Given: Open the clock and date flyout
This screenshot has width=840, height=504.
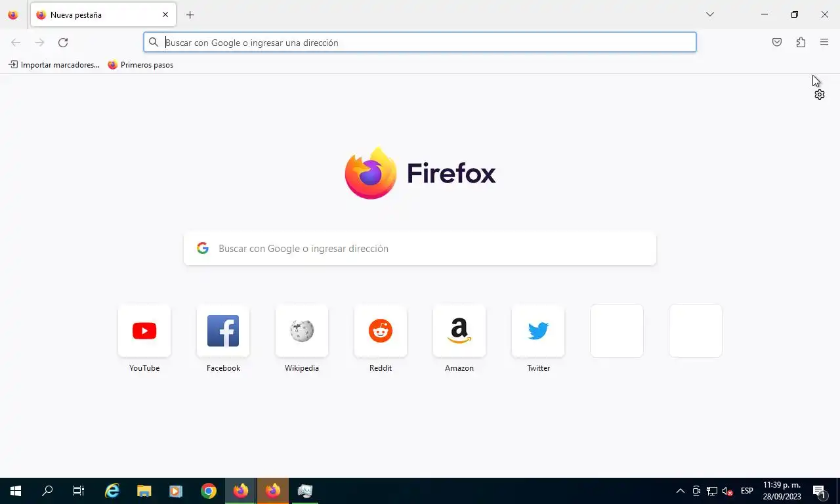Looking at the screenshot, I should [x=782, y=491].
